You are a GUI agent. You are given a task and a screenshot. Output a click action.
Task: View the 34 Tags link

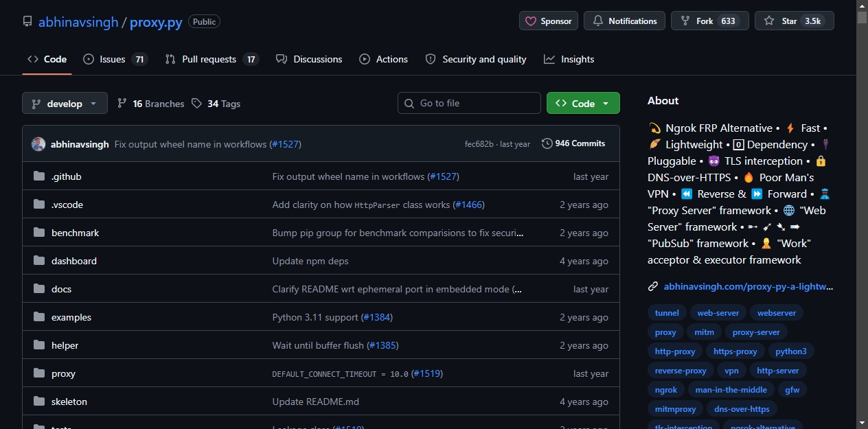216,104
